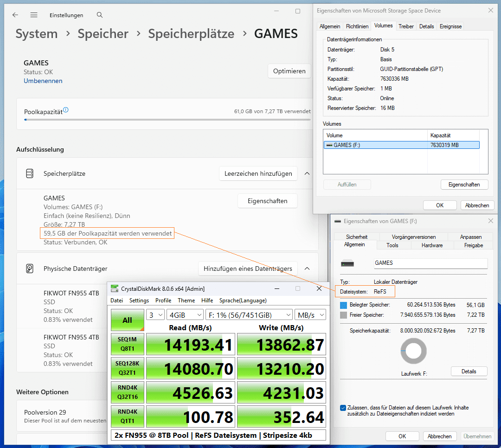Click the benchmark comment field with 2x FN955 text
Screen dimensions: 501x448
pyautogui.click(x=218, y=435)
